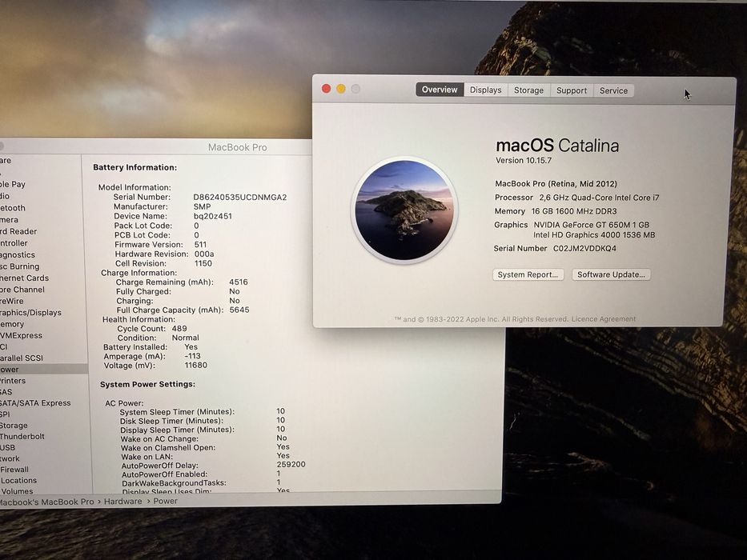Select Firewall in the sidebar
747x560 pixels.
tap(14, 470)
